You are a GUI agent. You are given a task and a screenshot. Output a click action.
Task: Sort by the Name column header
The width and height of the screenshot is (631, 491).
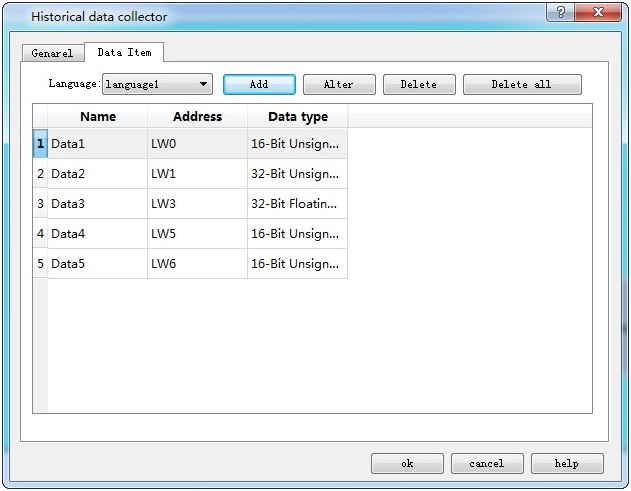(x=98, y=116)
